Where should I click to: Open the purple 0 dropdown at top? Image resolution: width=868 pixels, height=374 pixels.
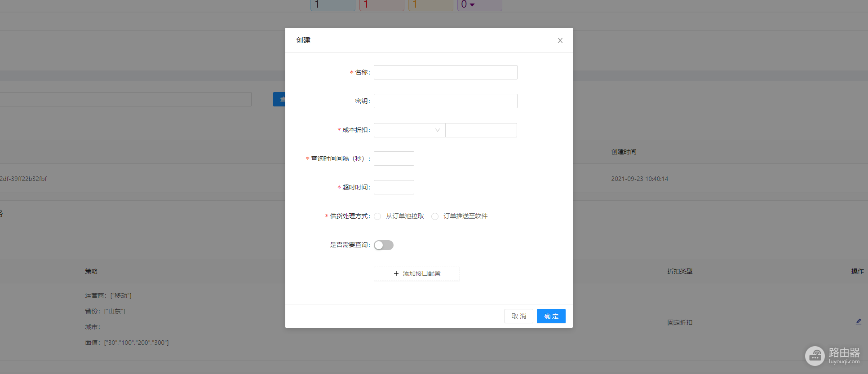coord(479,5)
